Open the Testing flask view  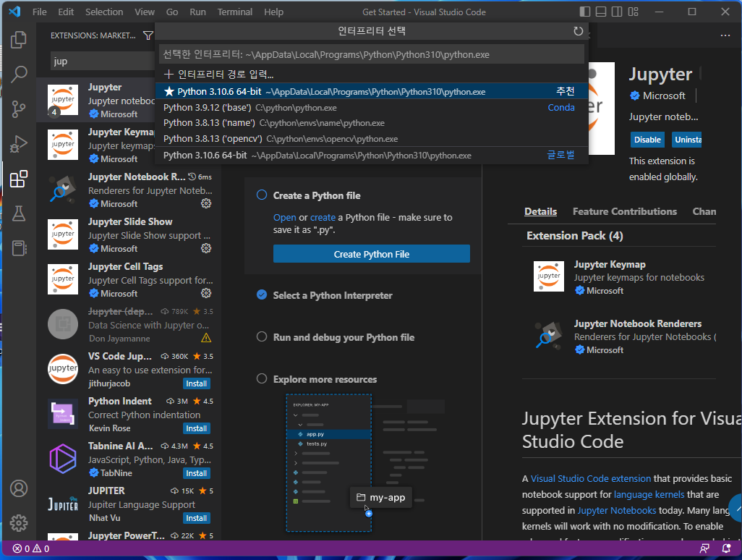pos(19,213)
